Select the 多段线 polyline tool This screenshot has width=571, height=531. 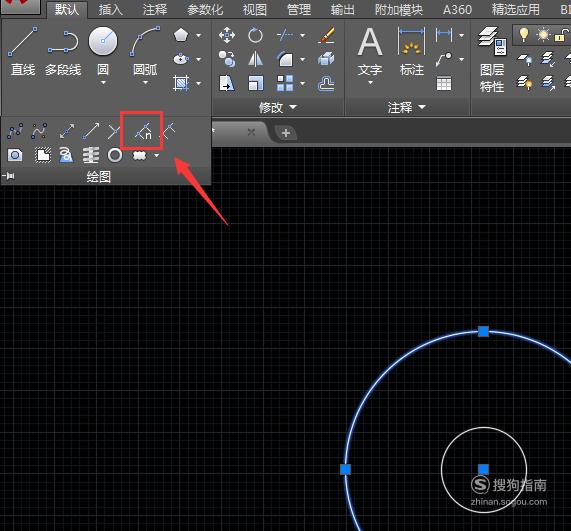(63, 51)
